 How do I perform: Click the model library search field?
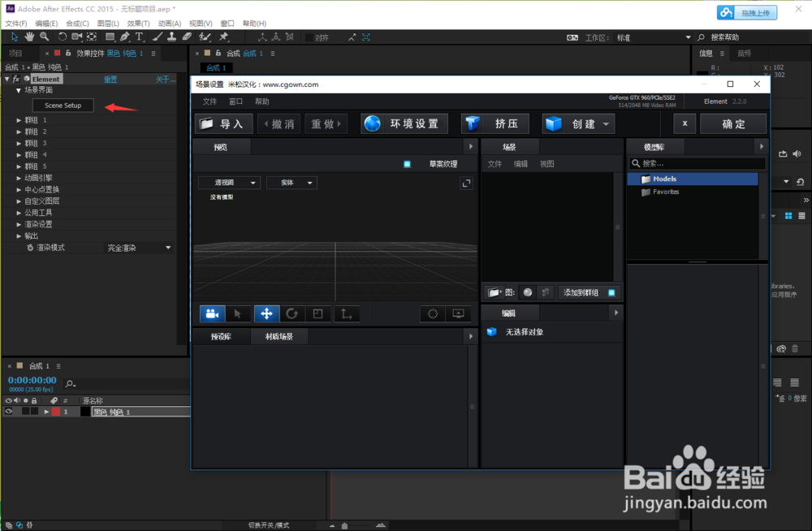(697, 164)
